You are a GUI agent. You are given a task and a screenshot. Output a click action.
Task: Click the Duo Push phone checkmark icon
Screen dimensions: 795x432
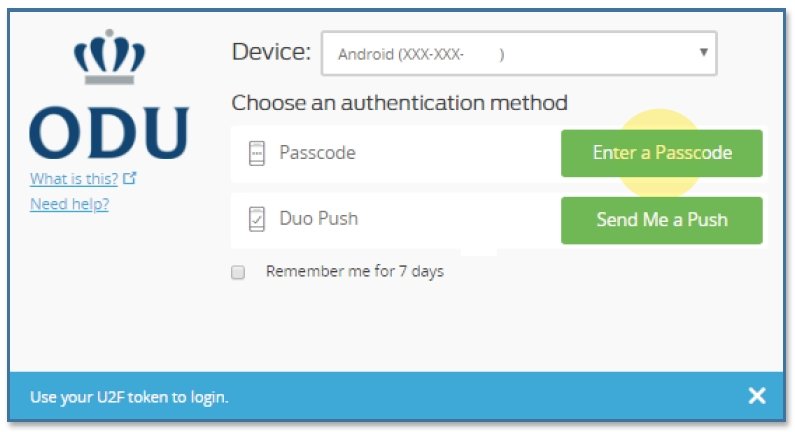click(x=257, y=219)
